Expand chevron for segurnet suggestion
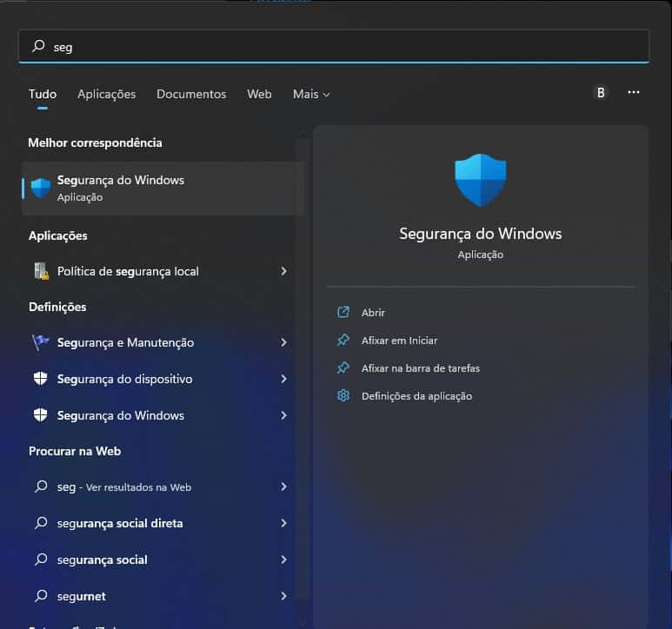This screenshot has width=672, height=629. click(x=283, y=596)
